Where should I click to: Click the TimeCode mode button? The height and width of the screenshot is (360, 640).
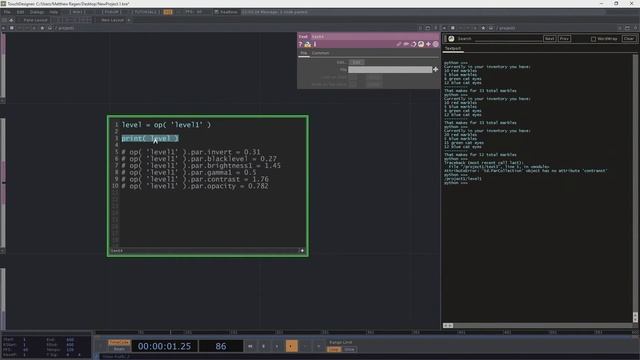click(119, 342)
